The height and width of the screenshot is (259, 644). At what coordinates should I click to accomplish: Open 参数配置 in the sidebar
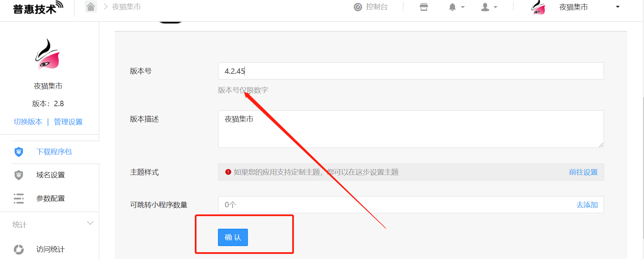click(x=50, y=198)
